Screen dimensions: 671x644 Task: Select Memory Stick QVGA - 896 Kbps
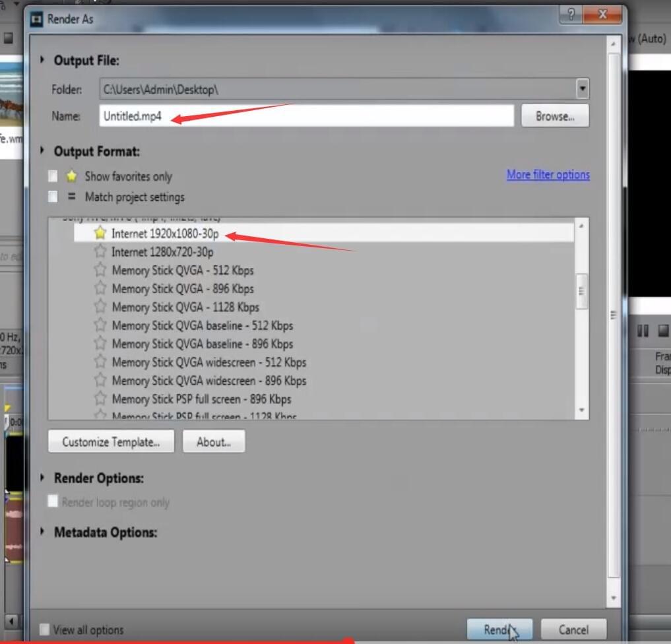pos(183,289)
